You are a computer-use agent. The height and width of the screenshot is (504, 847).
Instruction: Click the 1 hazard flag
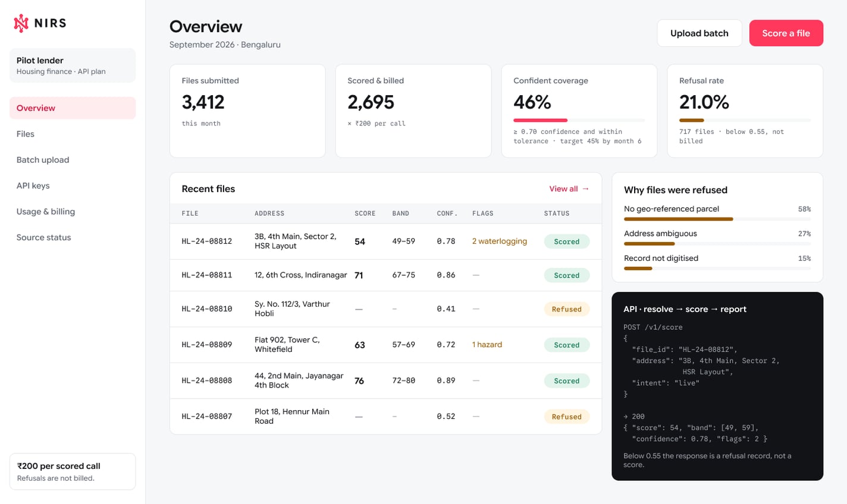pos(487,345)
